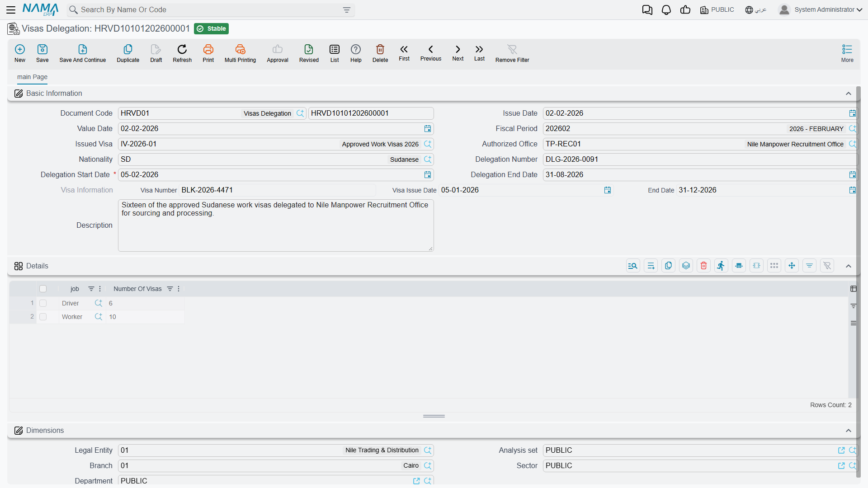Screen dimensions: 868x488
Task: Delete this delegation record
Action: pyautogui.click(x=380, y=53)
